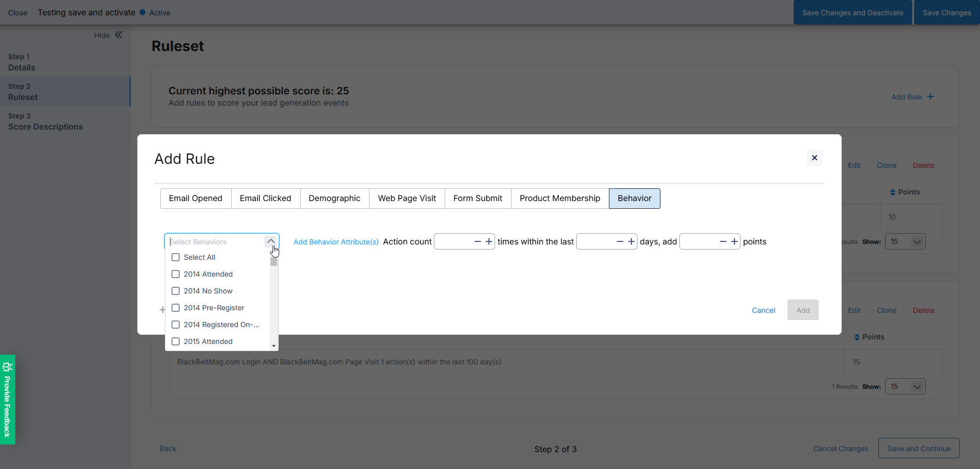Collapse sidebar using Hide double-chevron icon

click(x=118, y=35)
